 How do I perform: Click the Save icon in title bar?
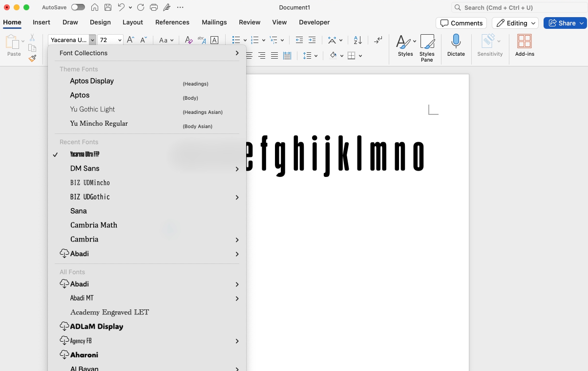click(x=108, y=7)
